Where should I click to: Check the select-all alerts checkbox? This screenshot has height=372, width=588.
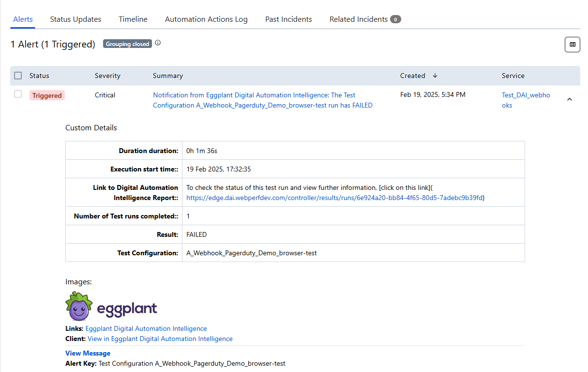coord(18,76)
